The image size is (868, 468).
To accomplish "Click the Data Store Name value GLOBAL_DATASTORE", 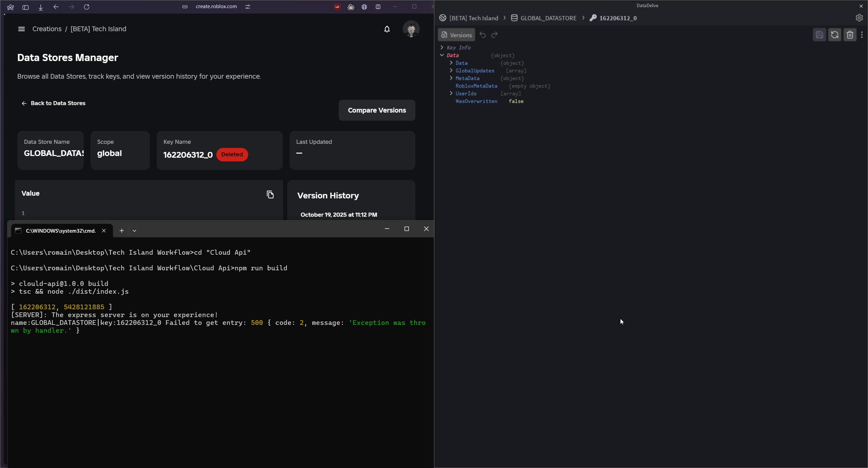I will click(x=54, y=153).
